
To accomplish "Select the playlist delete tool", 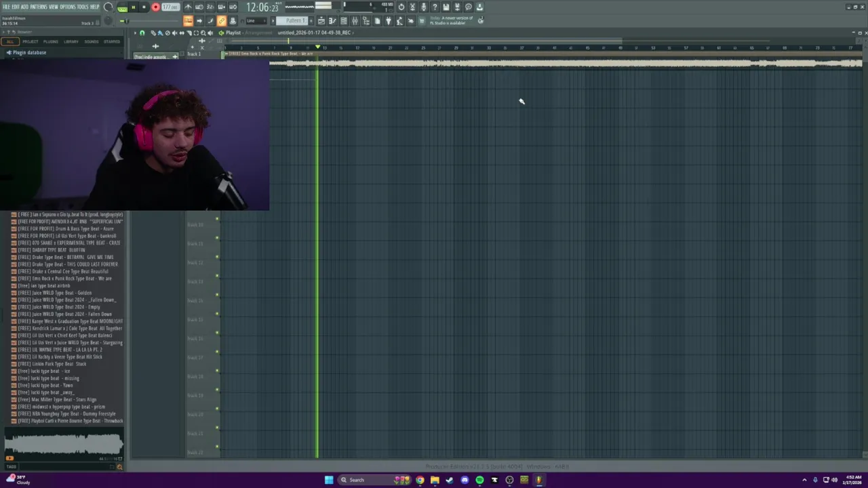I will [x=167, y=33].
